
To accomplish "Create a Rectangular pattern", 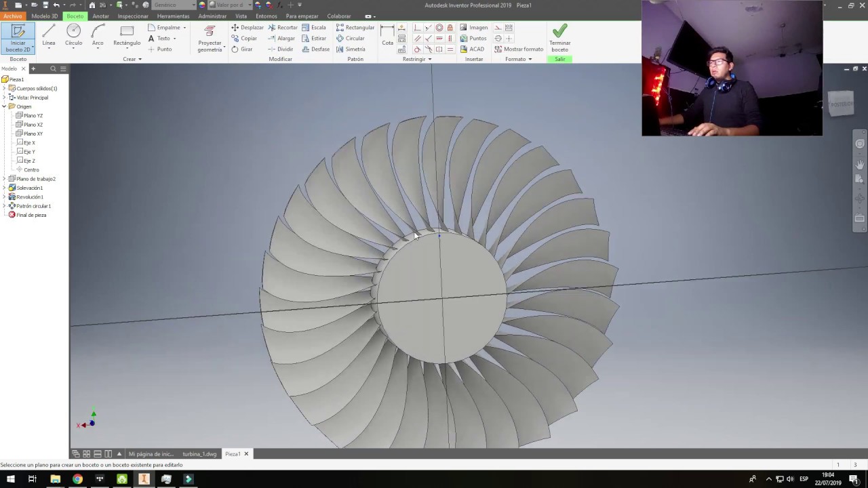I will pos(355,28).
